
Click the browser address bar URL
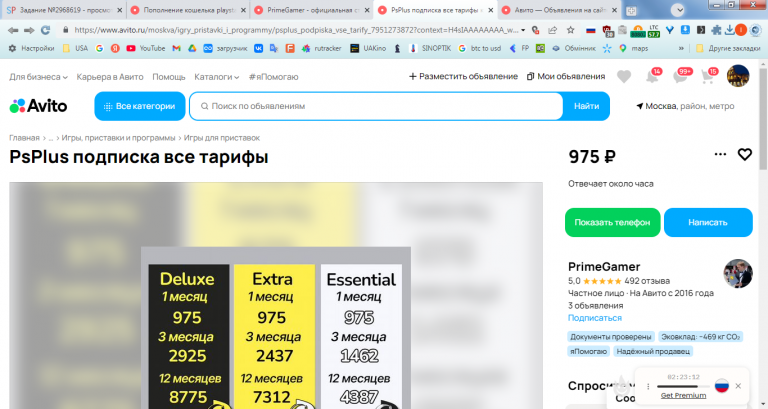[296, 30]
